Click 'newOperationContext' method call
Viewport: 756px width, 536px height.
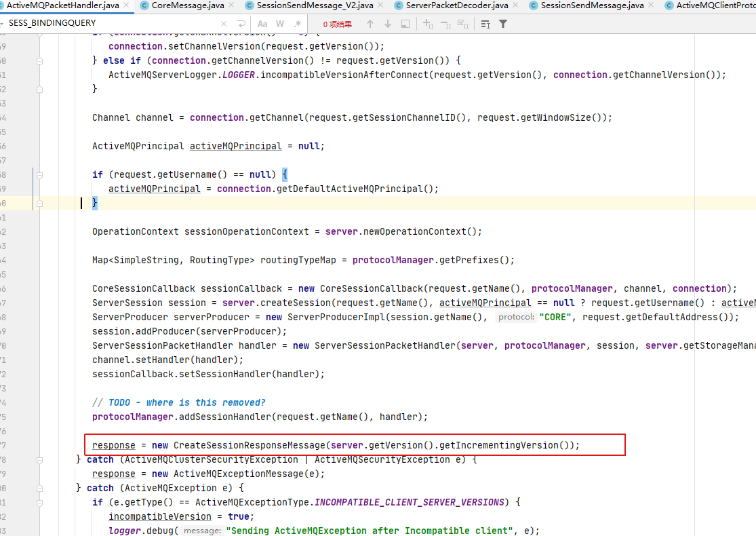[415, 231]
